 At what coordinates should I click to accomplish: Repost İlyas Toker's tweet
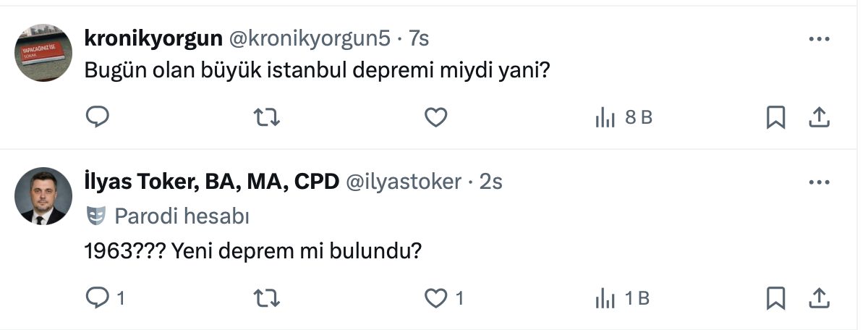point(268,297)
